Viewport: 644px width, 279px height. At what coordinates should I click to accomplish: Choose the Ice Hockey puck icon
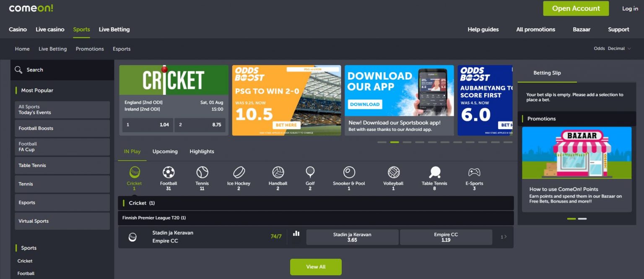tap(239, 172)
